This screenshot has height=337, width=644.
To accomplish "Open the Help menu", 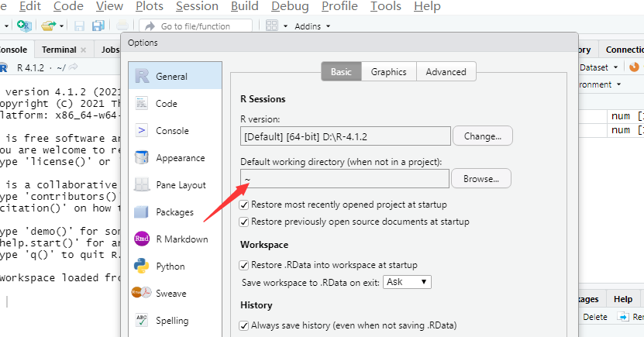I will pyautogui.click(x=427, y=6).
